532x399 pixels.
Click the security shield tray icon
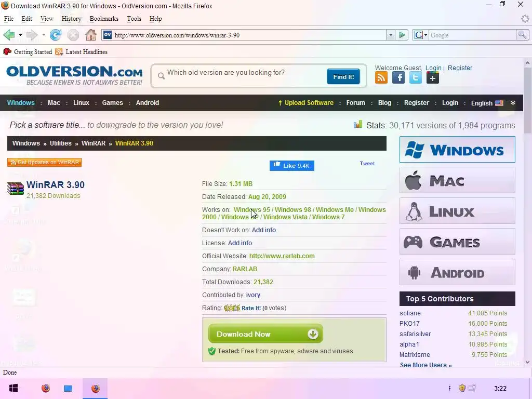(x=462, y=388)
